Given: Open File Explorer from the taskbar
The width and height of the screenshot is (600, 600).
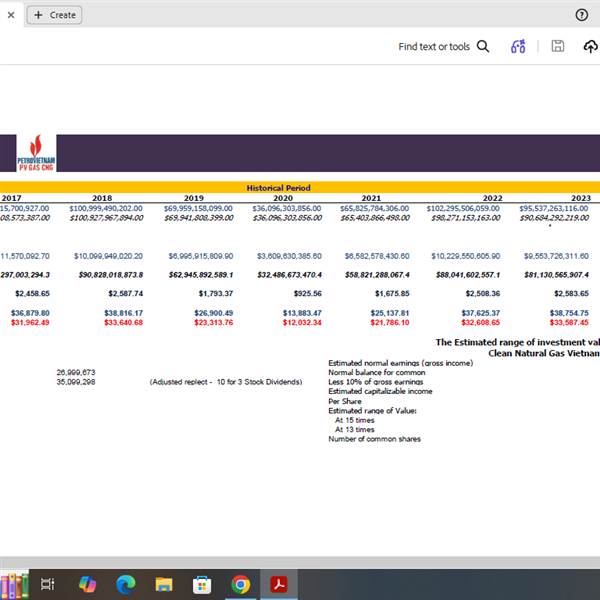Looking at the screenshot, I should pos(164,584).
